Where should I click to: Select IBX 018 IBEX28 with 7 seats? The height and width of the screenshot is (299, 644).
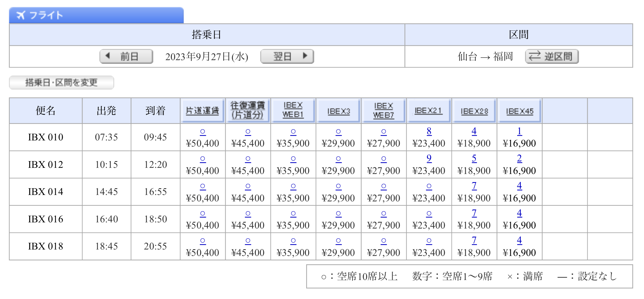(x=474, y=240)
